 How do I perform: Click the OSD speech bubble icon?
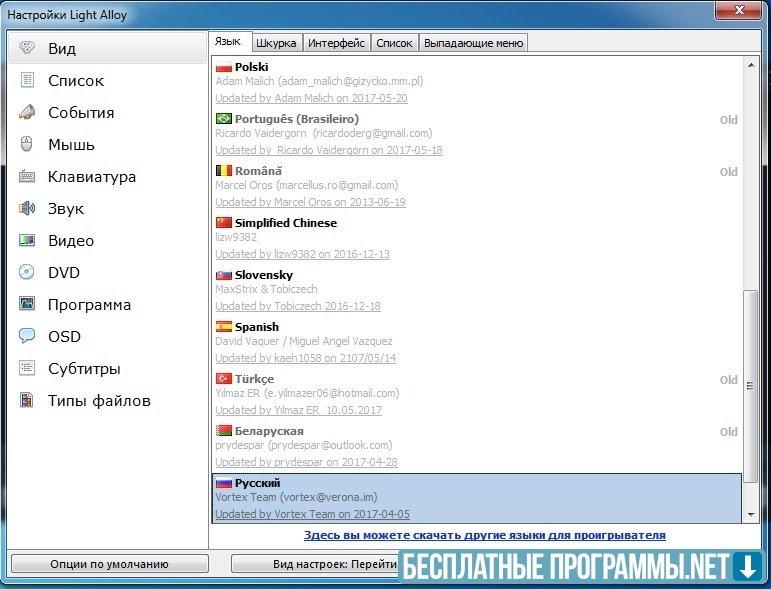27,337
